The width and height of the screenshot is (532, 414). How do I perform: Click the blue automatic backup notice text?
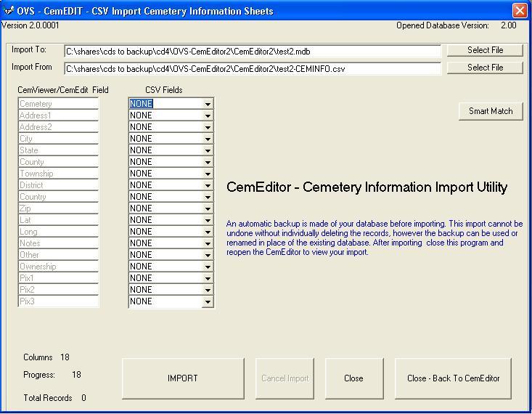[375, 238]
